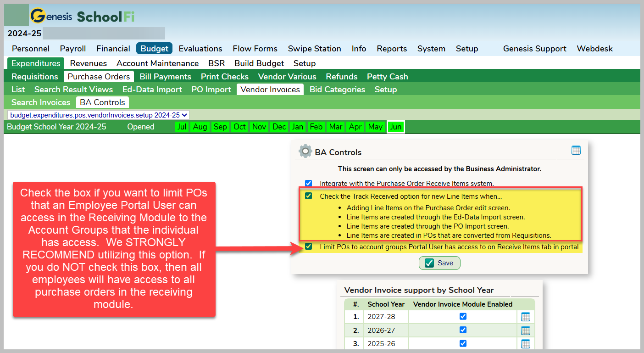Click the Genesis SchoolFi logo
Screen dimensions: 644x353
[x=82, y=16]
